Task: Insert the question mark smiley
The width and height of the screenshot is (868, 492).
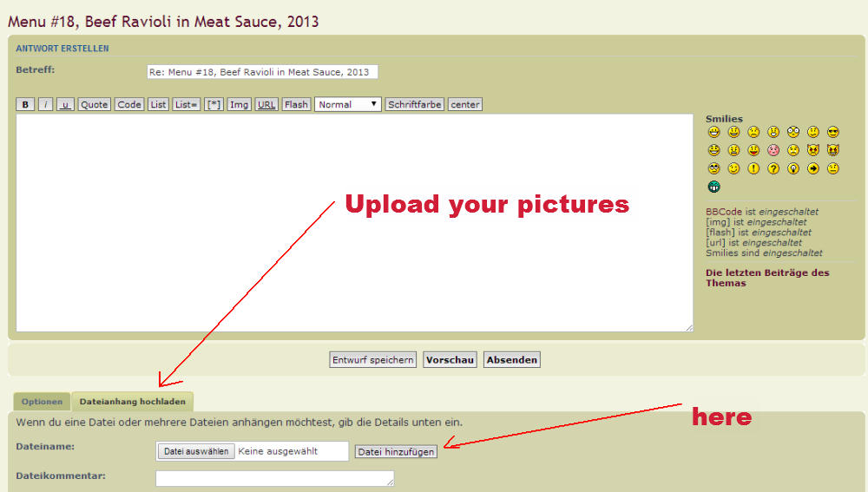Action: (773, 168)
